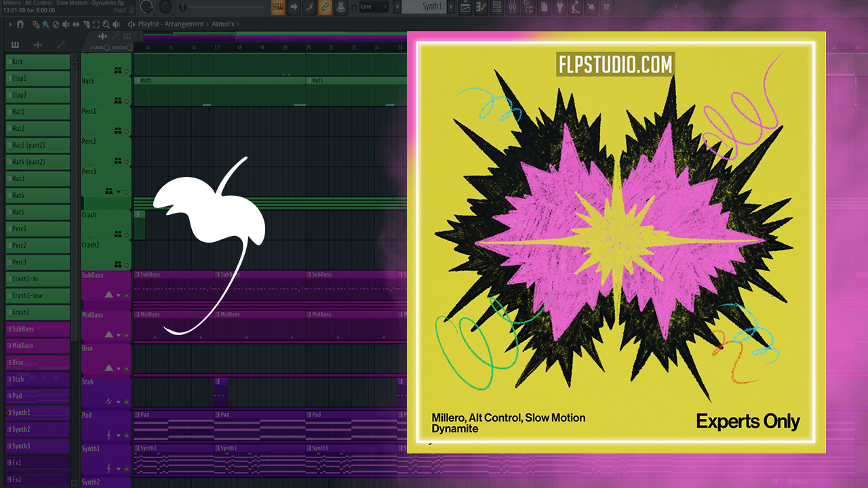The height and width of the screenshot is (488, 868).
Task: Open the plugin picker plug icon
Action: (559, 7)
